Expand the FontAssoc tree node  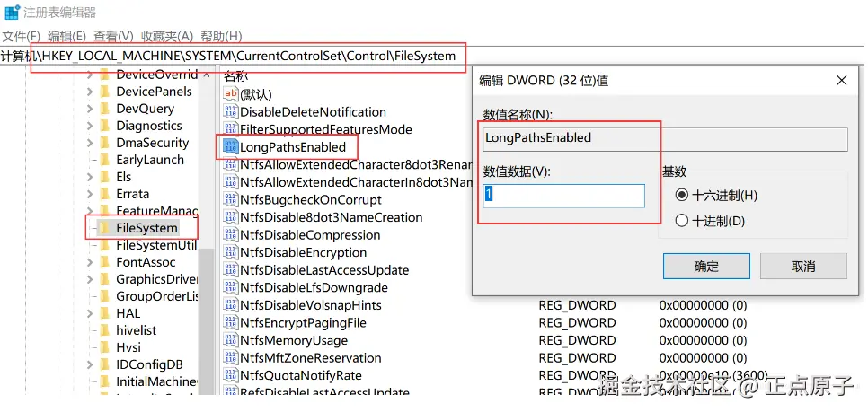(90, 263)
